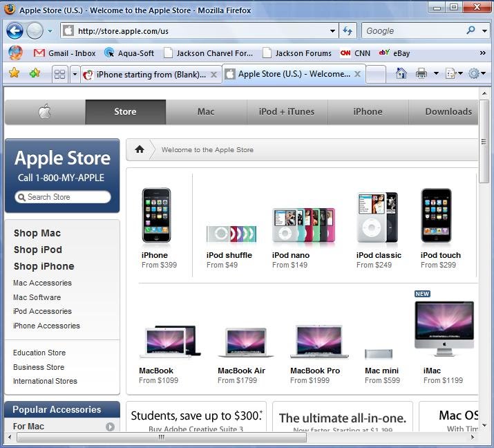Image resolution: width=494 pixels, height=448 pixels.
Task: Open the search engine options dropdown
Action: click(x=484, y=31)
